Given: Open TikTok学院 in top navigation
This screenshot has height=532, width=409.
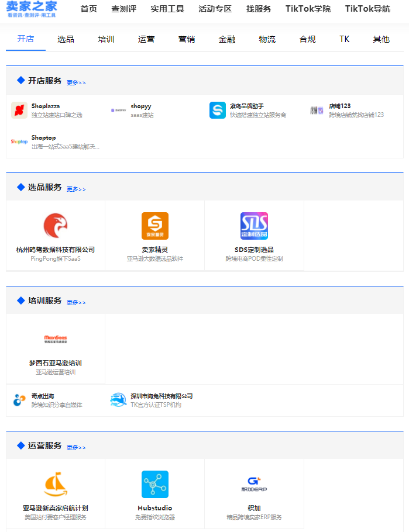Looking at the screenshot, I should (x=308, y=9).
